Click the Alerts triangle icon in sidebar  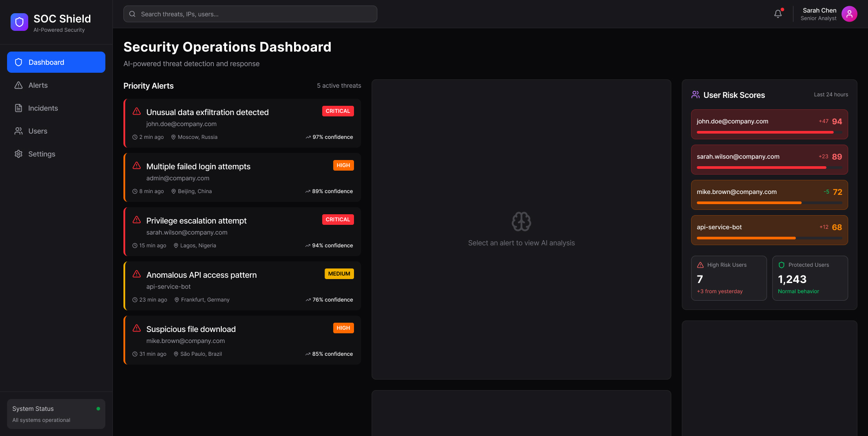click(x=19, y=85)
